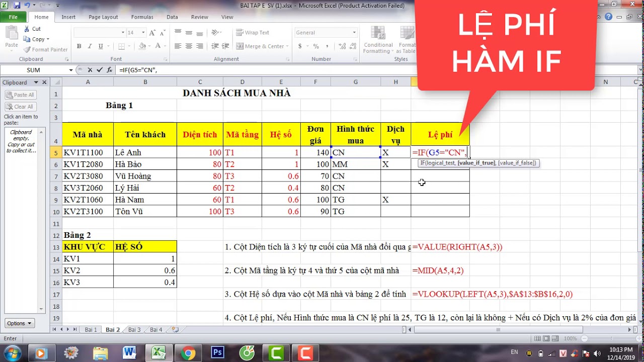Select Align Text Left icon
This screenshot has width=644, height=362.
pos(178,46)
